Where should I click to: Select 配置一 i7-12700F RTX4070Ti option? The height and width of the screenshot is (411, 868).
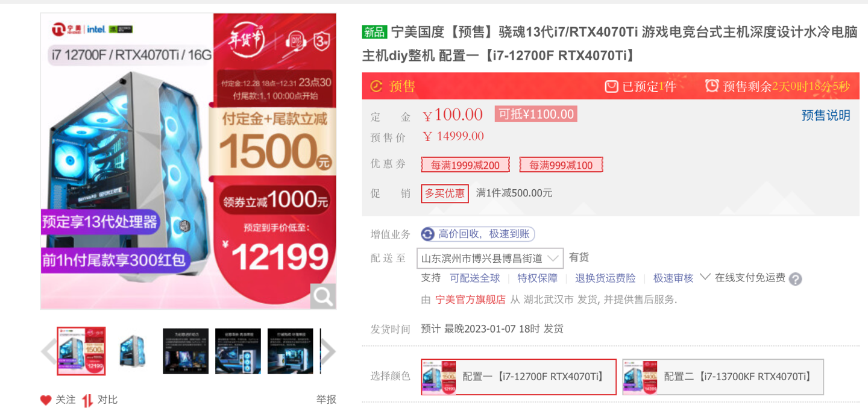tap(519, 377)
